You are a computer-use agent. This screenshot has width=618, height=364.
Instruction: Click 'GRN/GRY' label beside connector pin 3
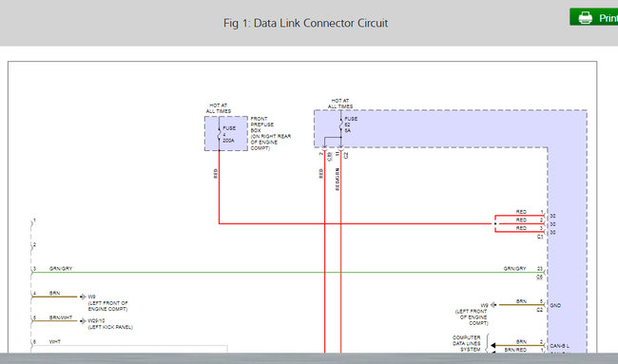[61, 269]
